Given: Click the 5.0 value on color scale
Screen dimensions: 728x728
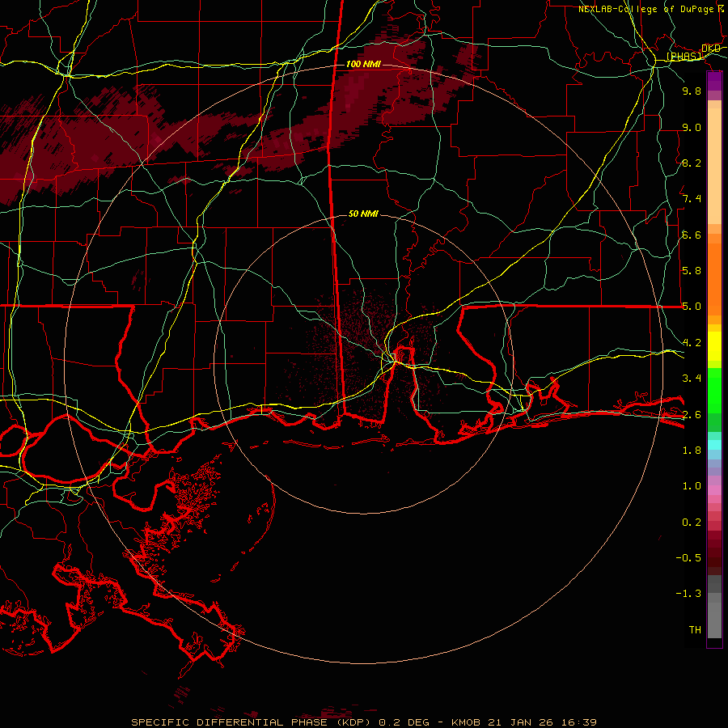Looking at the screenshot, I should tap(692, 307).
